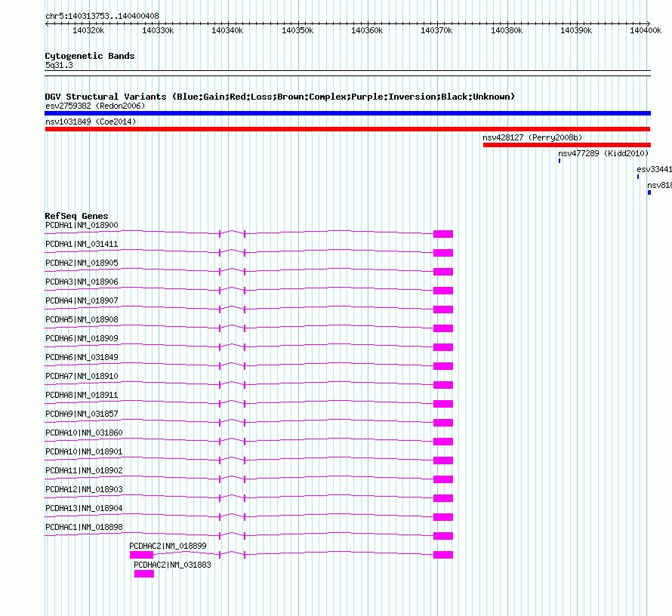Select the PCDHAC1|NM_018898 transcript label

(x=84, y=527)
